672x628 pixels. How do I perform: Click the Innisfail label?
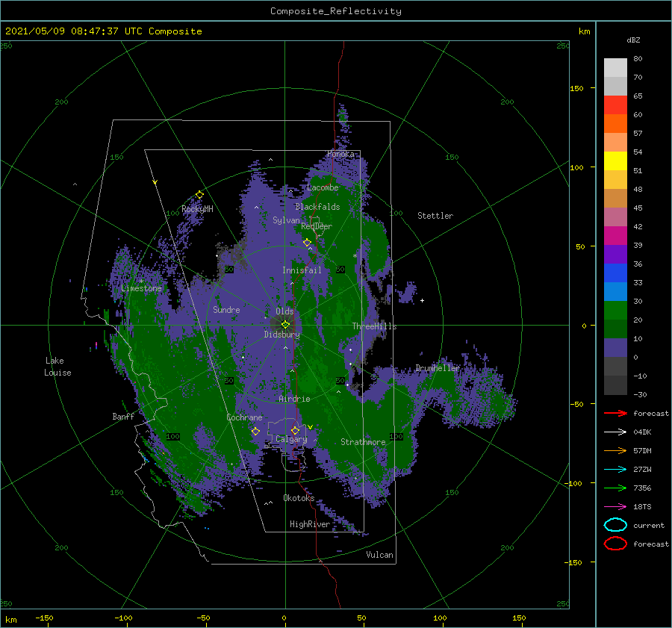tap(302, 270)
